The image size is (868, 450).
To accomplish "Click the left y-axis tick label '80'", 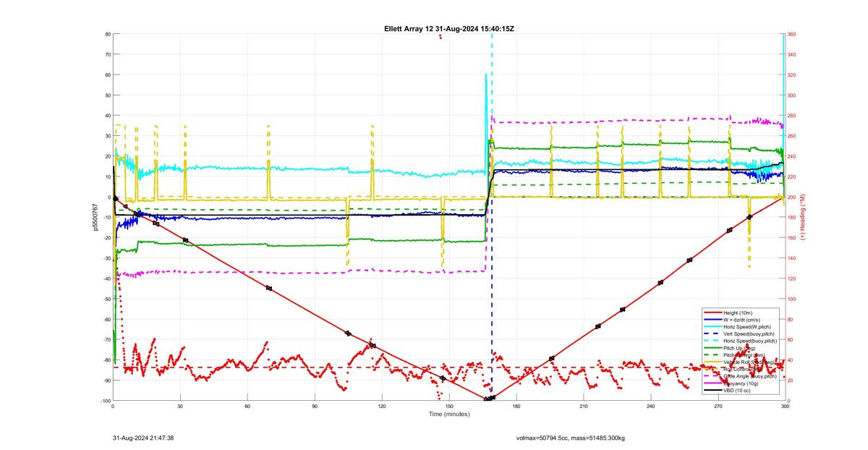I will pos(106,34).
